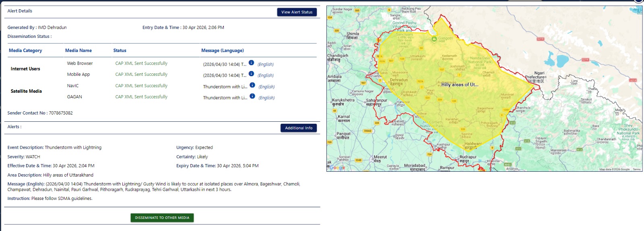
Task: Open the English link in the NavIC row
Action: 266,87
